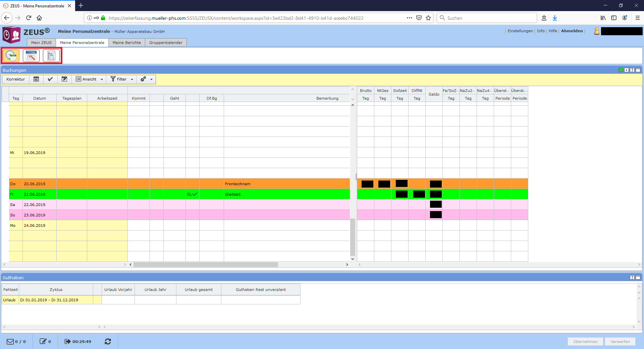
Task: Expand the gears settings dropdown
Action: coord(147,79)
